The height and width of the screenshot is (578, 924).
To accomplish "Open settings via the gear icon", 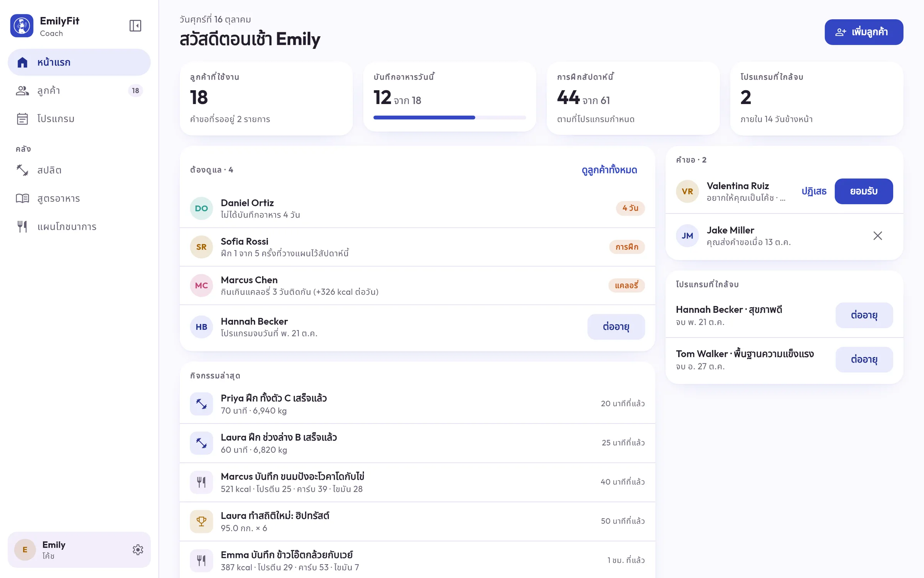I will coord(138,549).
